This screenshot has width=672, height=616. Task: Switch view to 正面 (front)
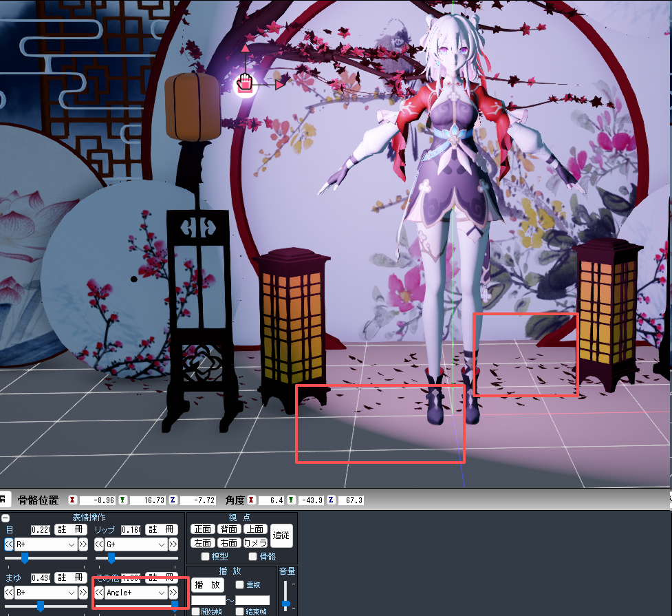203,529
